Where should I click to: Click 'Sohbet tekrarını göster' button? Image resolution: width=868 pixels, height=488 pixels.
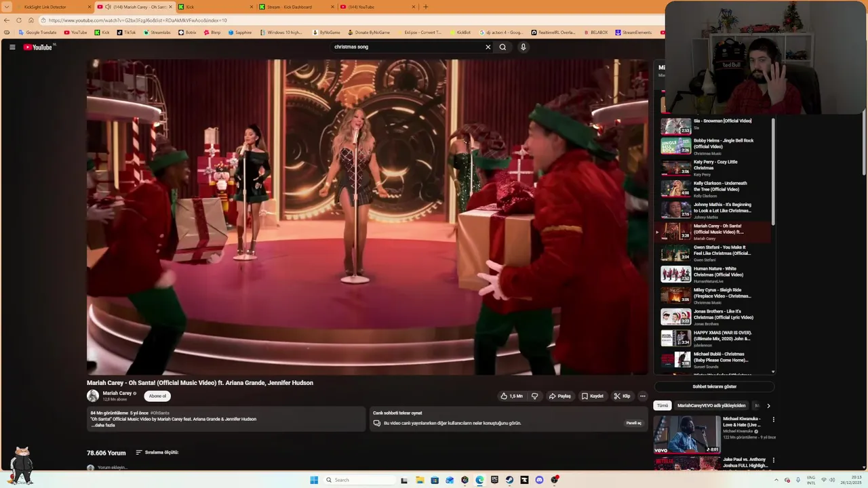coord(714,386)
